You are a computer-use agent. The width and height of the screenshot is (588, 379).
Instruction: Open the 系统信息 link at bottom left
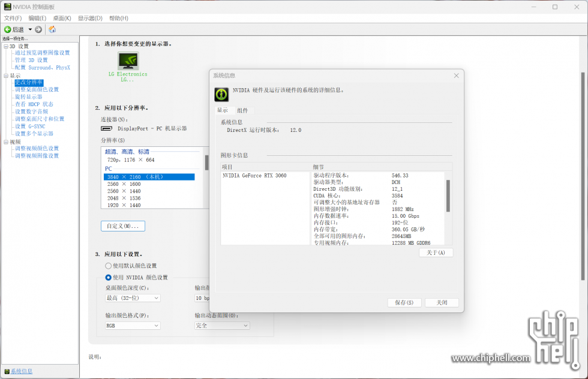point(22,371)
